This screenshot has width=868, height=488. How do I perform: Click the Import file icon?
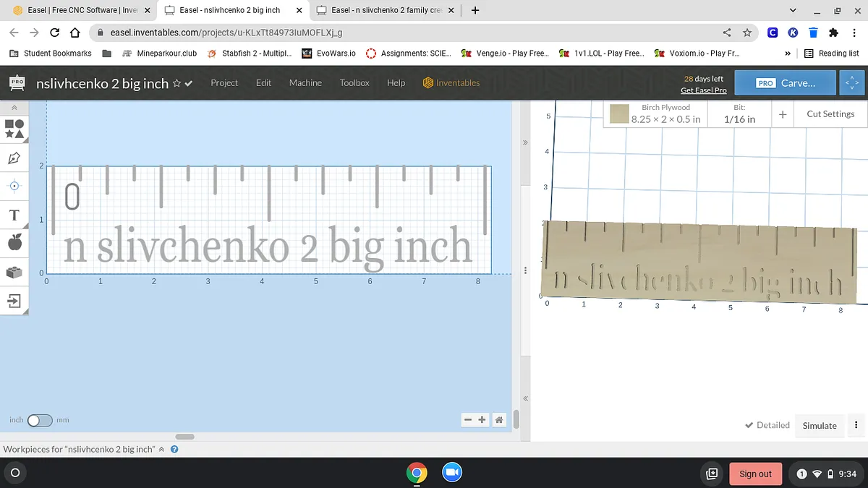(x=14, y=301)
